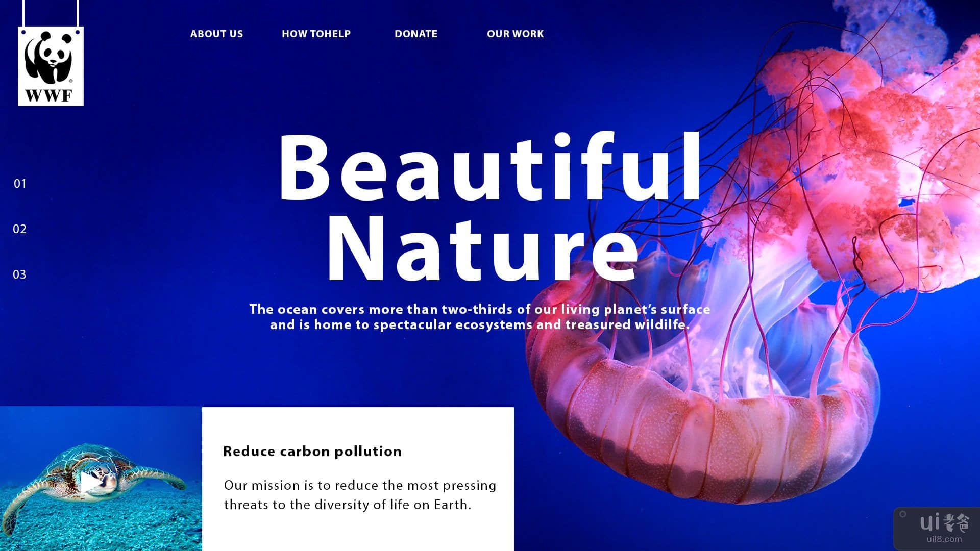Click the "Reduce carbon pollution" heading
Viewport: 980px width, 551px height.
(x=312, y=451)
